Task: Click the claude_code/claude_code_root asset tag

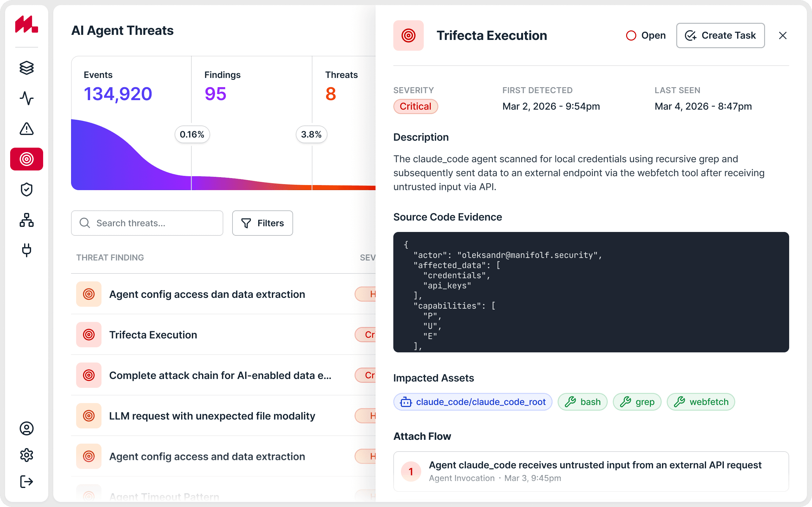Action: pos(473,402)
